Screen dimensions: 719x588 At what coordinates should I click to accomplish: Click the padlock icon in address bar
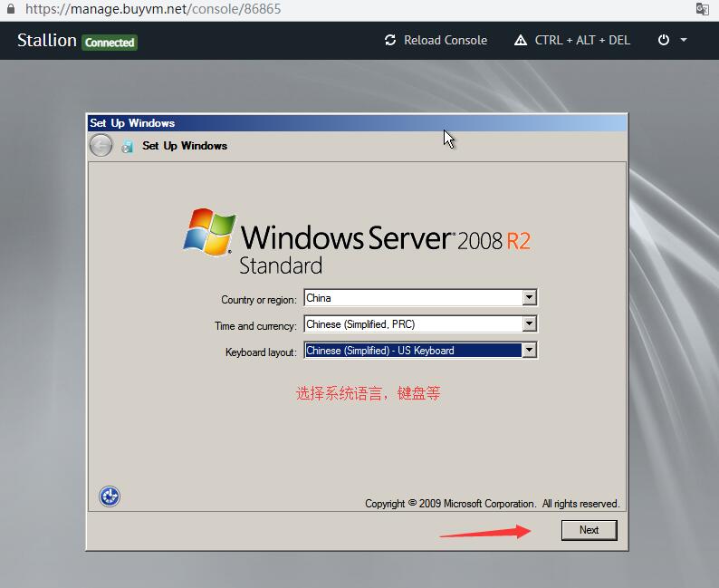[x=11, y=9]
